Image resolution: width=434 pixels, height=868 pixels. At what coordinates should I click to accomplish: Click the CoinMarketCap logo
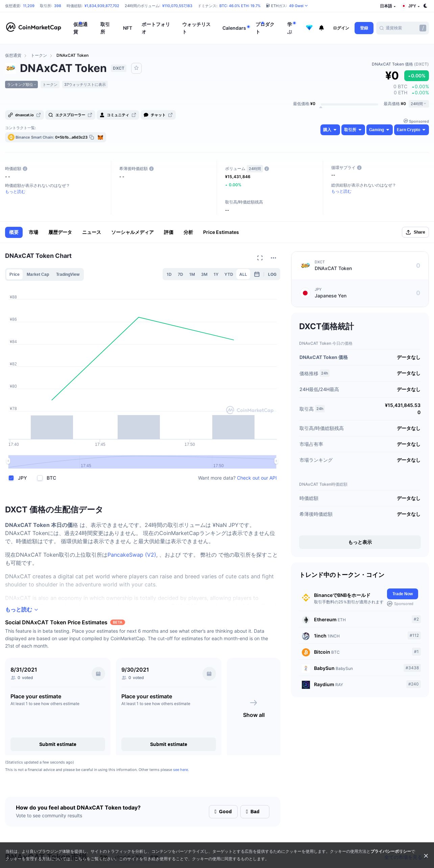(x=33, y=27)
